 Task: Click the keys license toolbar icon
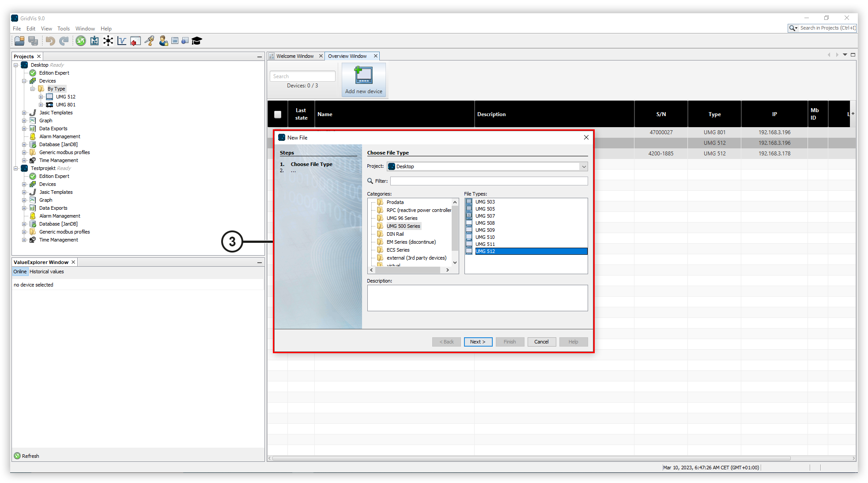point(150,41)
